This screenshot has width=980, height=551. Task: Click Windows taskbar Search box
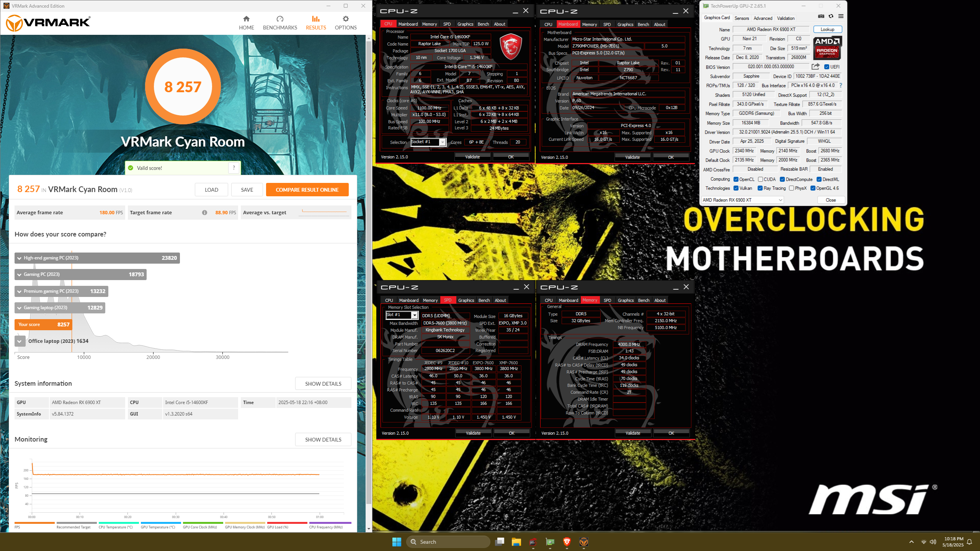[x=448, y=542]
